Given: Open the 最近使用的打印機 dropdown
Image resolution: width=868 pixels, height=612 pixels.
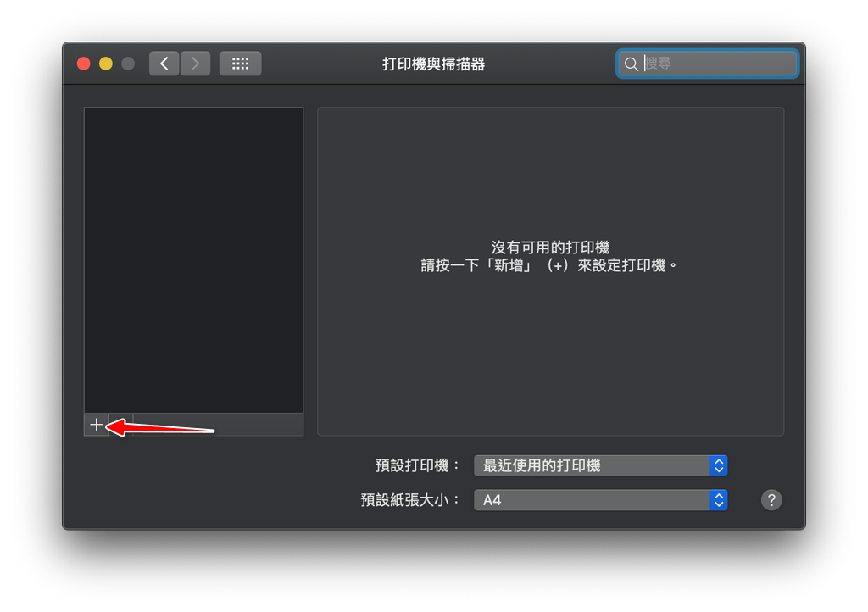Looking at the screenshot, I should (592, 465).
